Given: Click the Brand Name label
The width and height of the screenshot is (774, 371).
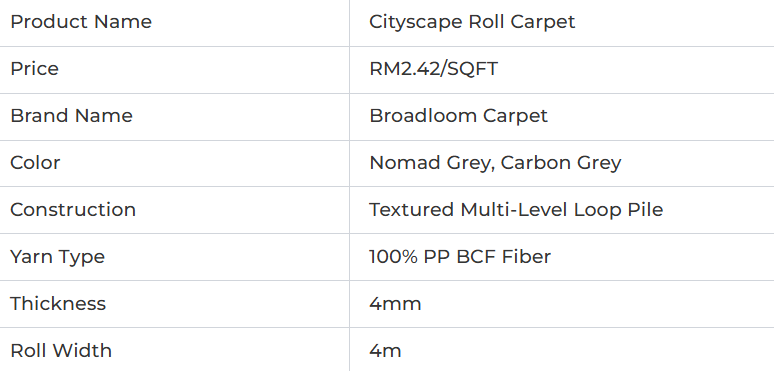Looking at the screenshot, I should click(x=72, y=115).
